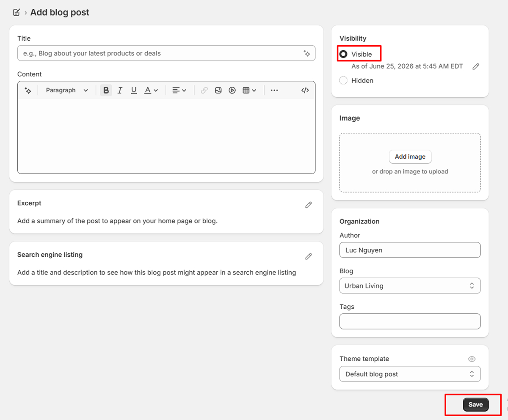Click into the Title input field
The image size is (508, 420).
coord(166,53)
